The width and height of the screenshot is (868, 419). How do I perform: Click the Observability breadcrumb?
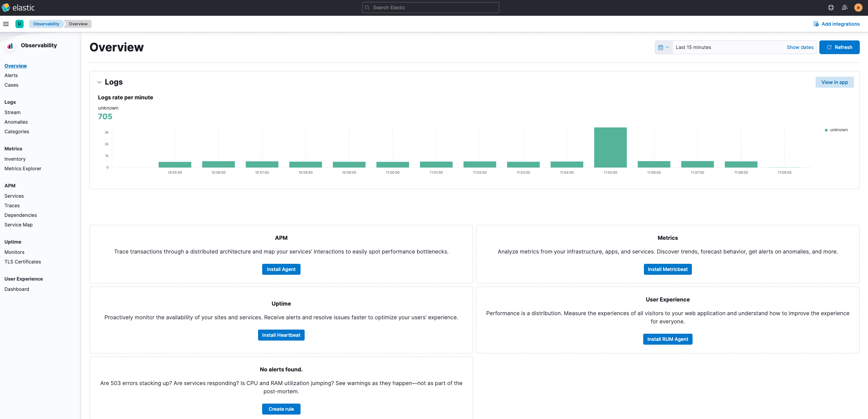[x=46, y=24]
